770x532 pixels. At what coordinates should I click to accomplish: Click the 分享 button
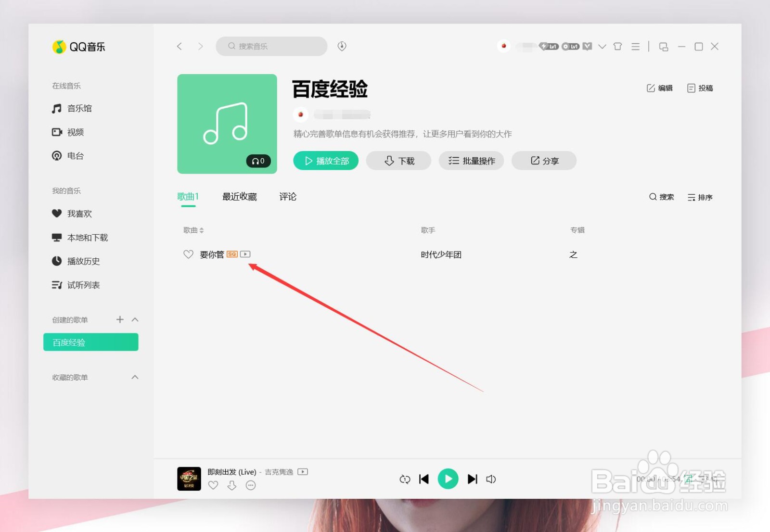pyautogui.click(x=544, y=161)
